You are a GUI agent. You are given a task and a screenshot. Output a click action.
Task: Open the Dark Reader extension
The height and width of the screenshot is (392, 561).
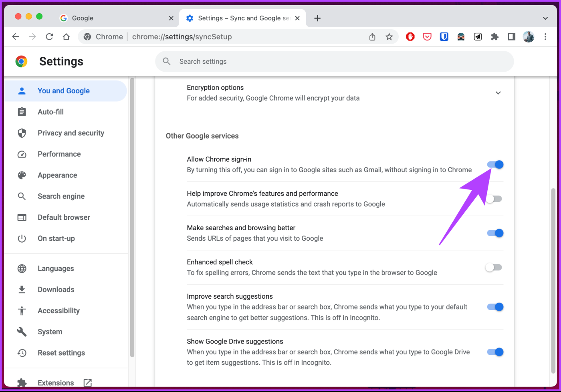(460, 36)
